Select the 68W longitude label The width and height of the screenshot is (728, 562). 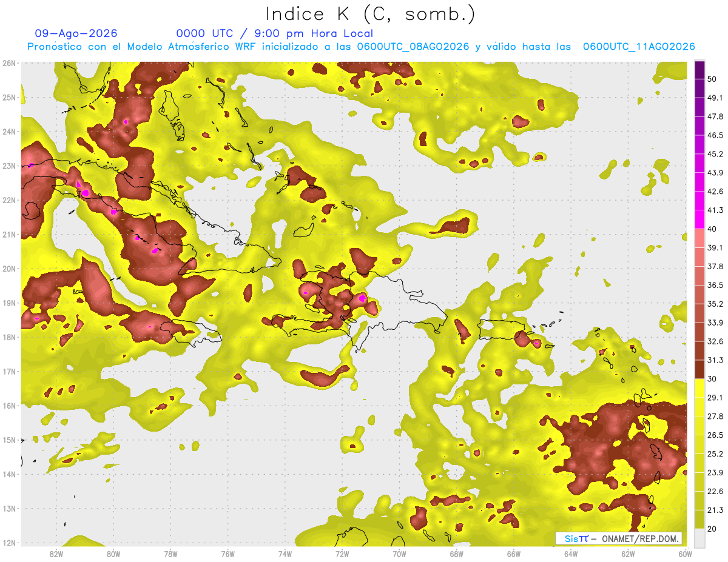[x=456, y=554]
